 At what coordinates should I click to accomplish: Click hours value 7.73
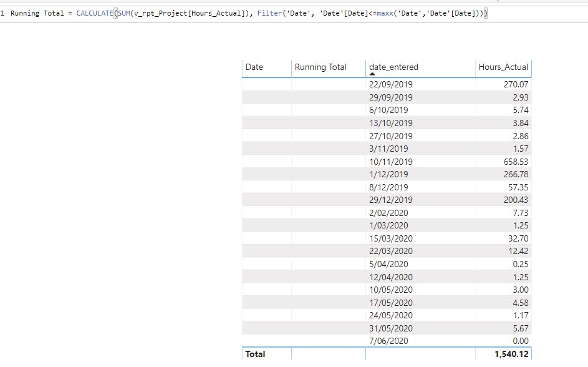click(x=521, y=213)
